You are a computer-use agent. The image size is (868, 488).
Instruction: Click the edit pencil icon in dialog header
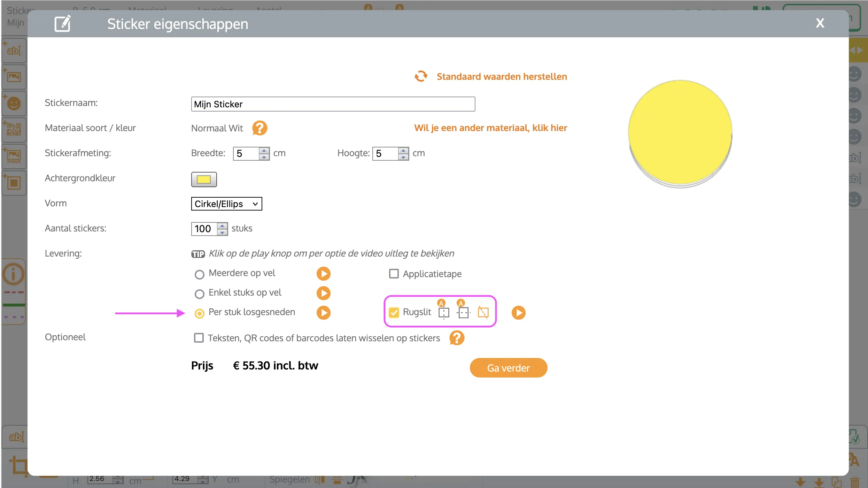tap(63, 24)
